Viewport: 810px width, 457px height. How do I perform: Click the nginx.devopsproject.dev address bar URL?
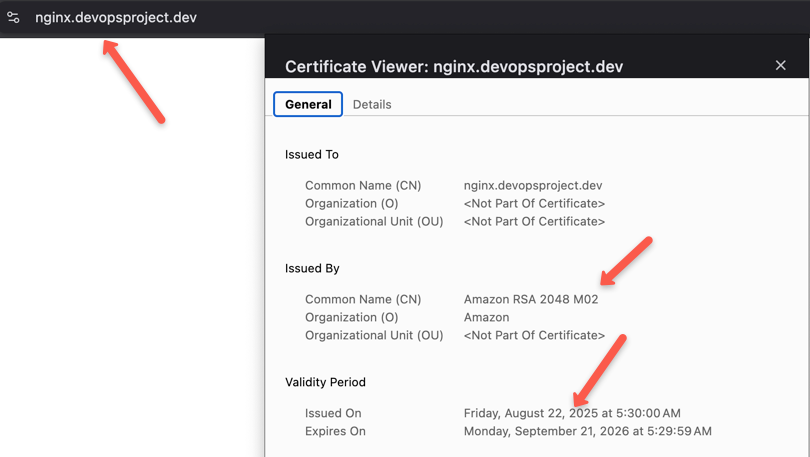[116, 18]
